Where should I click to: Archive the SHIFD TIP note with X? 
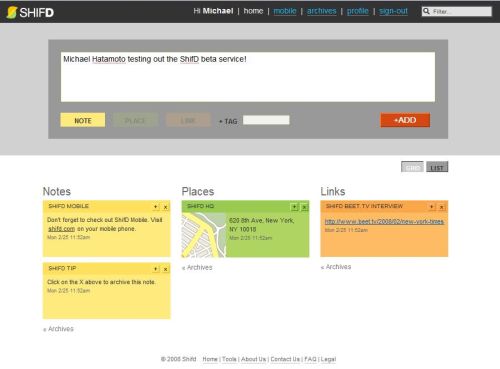[165, 269]
